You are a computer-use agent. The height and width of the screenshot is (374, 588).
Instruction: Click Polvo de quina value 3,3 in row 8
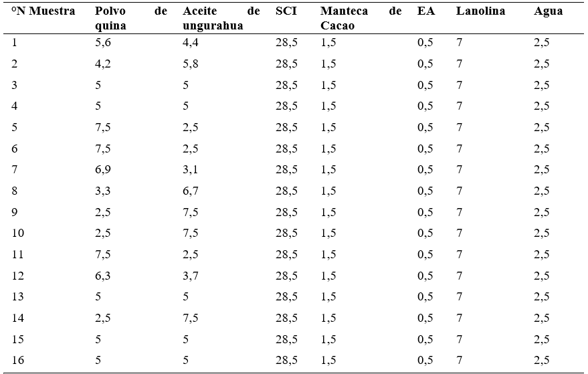tap(103, 191)
